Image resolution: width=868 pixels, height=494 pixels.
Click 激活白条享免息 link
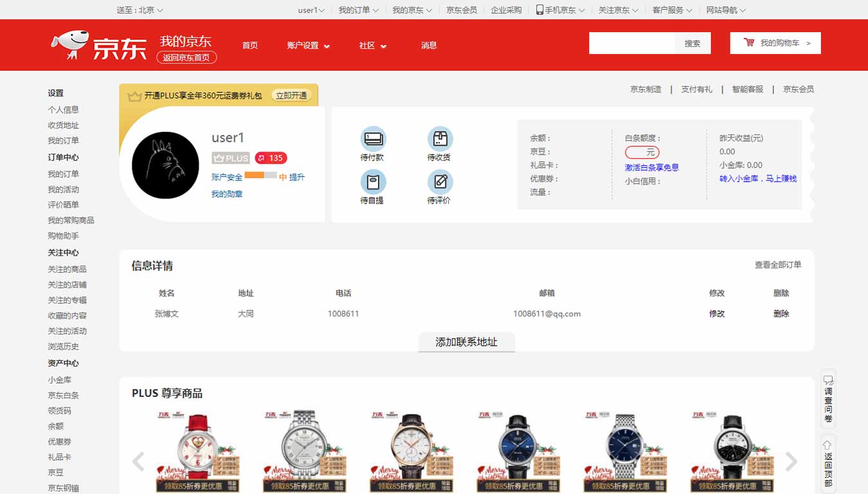pyautogui.click(x=652, y=168)
